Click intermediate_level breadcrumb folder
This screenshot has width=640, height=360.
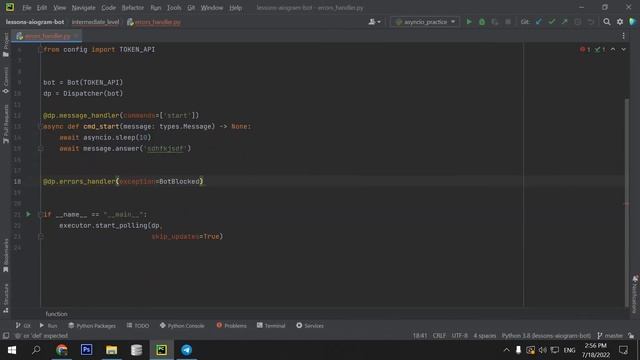tap(95, 22)
